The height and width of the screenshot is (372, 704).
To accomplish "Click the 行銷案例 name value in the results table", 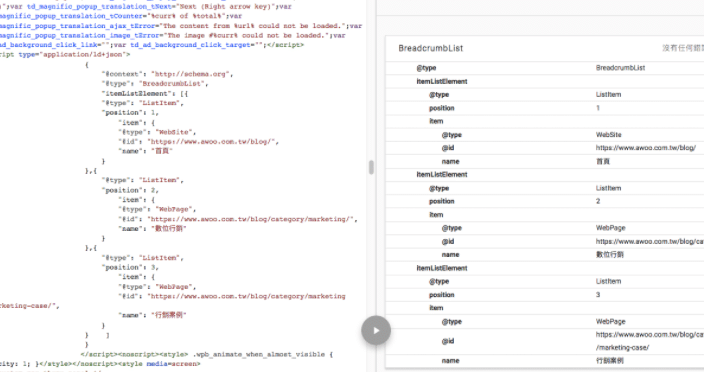I will pos(609,360).
